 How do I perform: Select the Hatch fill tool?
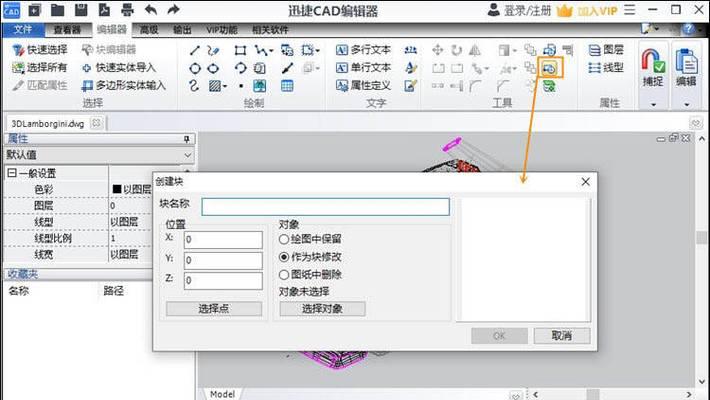pyautogui.click(x=215, y=86)
